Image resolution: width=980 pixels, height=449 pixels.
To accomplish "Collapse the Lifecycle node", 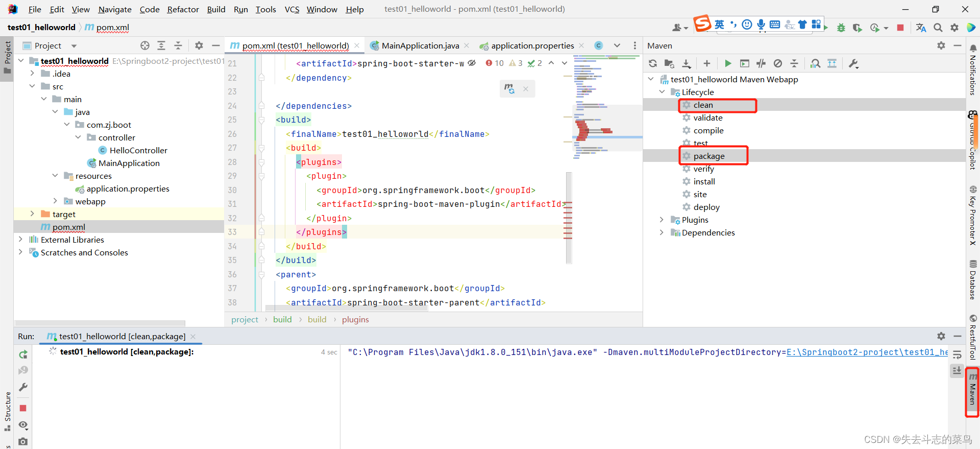I will 661,92.
